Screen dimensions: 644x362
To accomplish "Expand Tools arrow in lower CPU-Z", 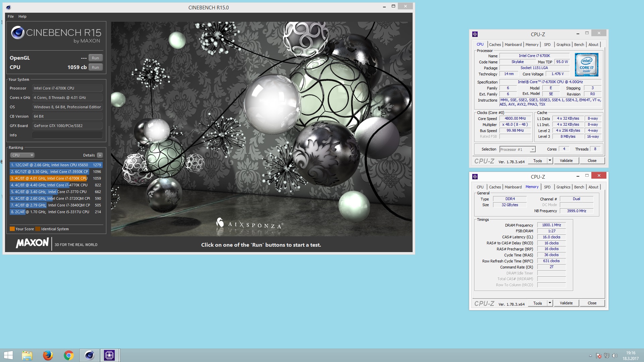I will [550, 303].
